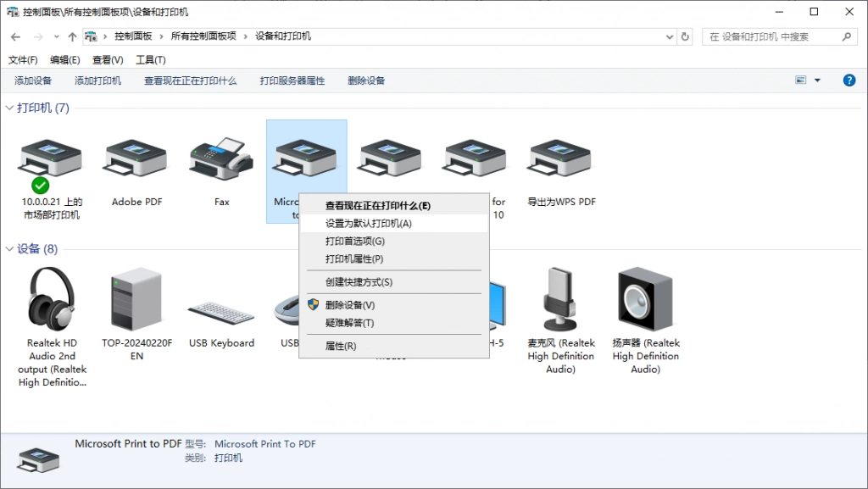Open the blue help question mark icon
Viewport: 868px width, 489px height.
tap(849, 81)
